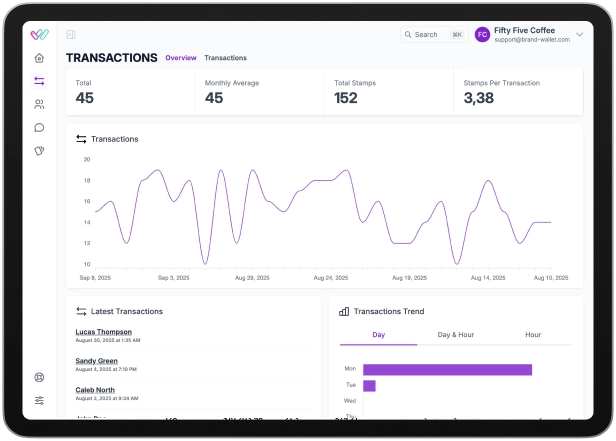Open Sandy Green transaction link
Screen dimensions: 616x441
pyautogui.click(x=96, y=361)
